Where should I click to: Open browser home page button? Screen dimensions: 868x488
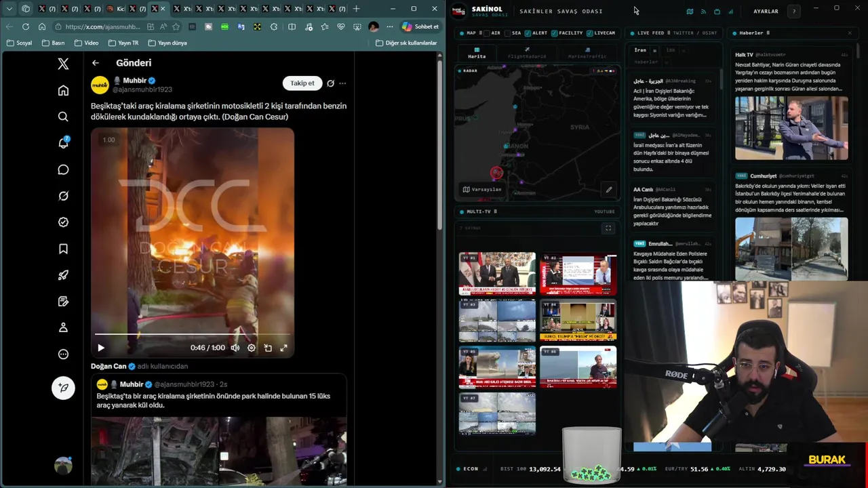point(42,26)
